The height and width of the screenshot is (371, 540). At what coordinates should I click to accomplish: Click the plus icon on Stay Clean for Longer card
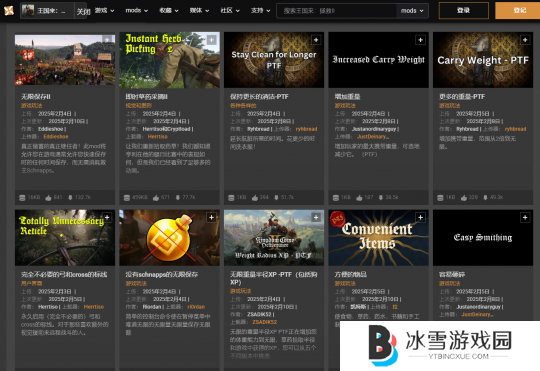click(316, 40)
